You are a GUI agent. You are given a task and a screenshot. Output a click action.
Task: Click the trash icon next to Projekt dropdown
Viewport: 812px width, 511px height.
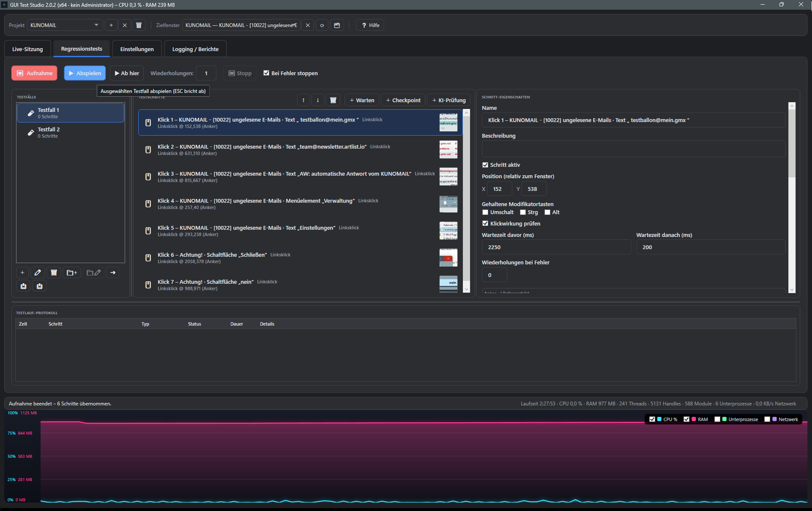tap(139, 25)
